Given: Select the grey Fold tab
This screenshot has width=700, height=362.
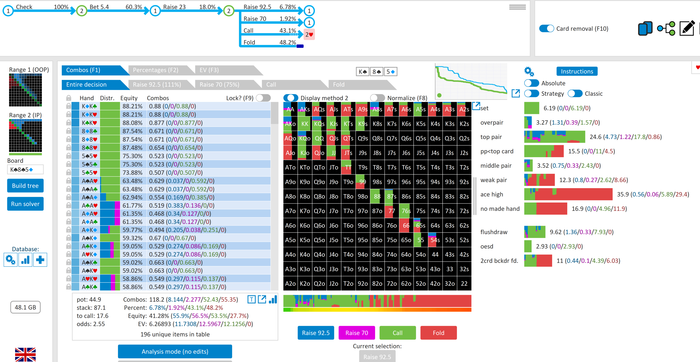Looking at the screenshot, I should pyautogui.click(x=362, y=85).
